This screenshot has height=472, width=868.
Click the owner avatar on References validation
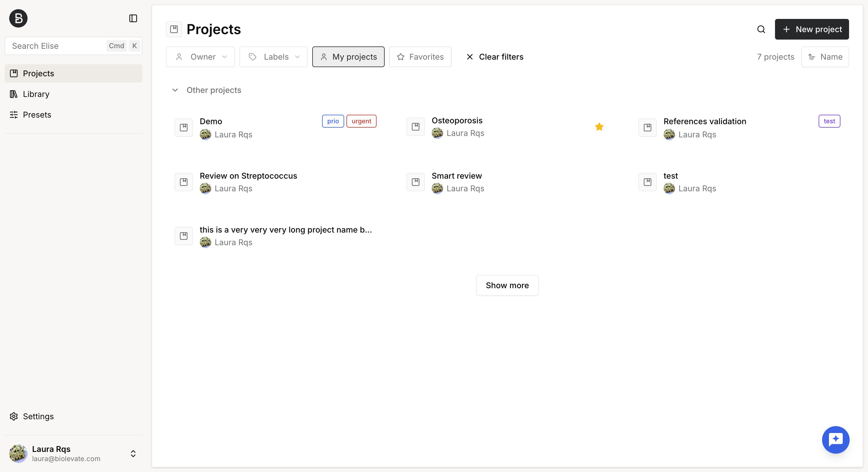tap(669, 135)
